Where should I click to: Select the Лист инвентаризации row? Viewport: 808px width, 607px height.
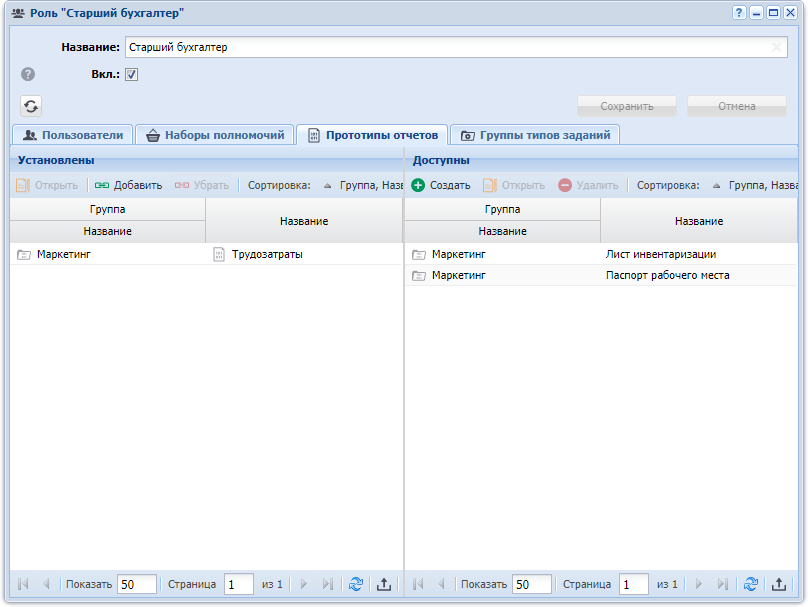(x=601, y=254)
